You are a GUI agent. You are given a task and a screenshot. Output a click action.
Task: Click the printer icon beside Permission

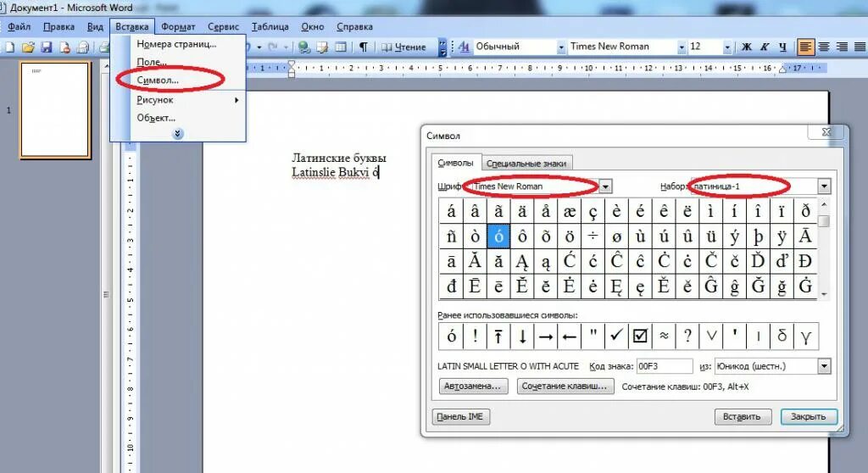[83, 47]
